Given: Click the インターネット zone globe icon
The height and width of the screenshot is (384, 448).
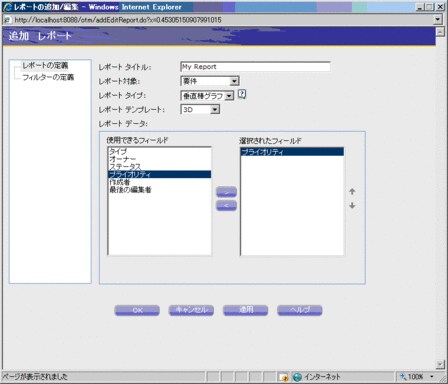Looking at the screenshot, I should [297, 377].
